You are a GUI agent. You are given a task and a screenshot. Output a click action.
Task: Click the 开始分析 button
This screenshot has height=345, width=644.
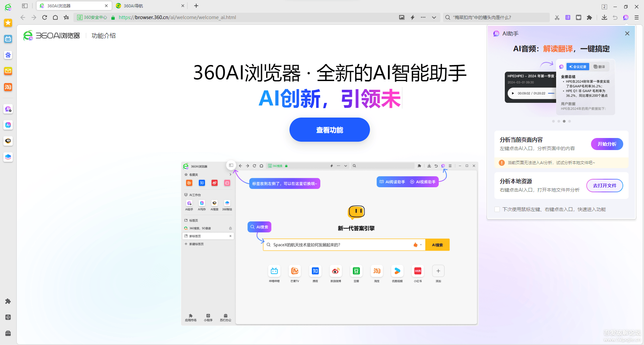pyautogui.click(x=607, y=144)
